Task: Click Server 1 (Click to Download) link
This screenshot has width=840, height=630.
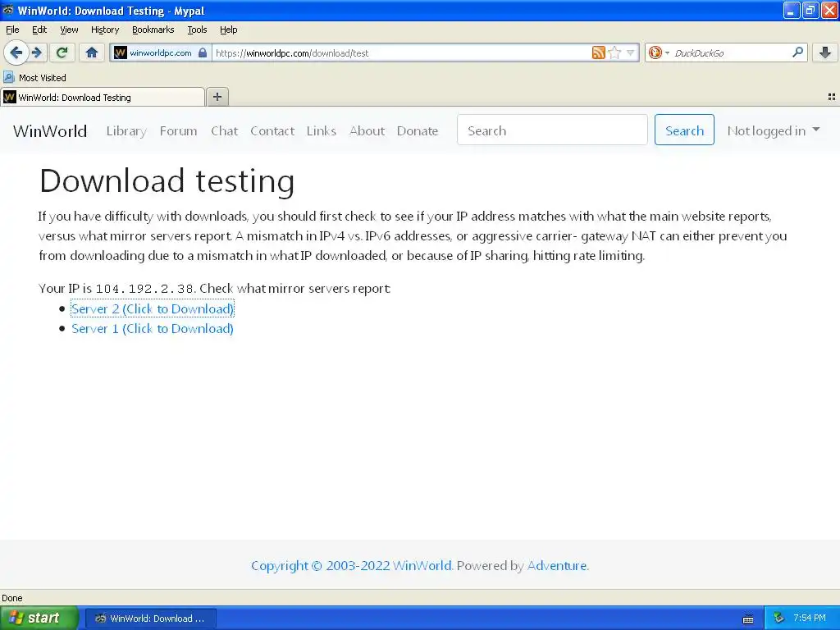Action: pyautogui.click(x=153, y=328)
